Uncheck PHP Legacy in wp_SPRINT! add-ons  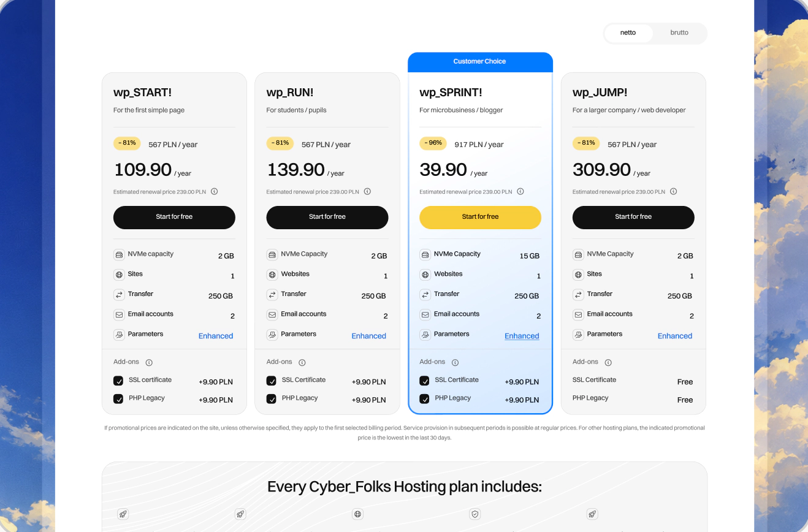point(424,399)
